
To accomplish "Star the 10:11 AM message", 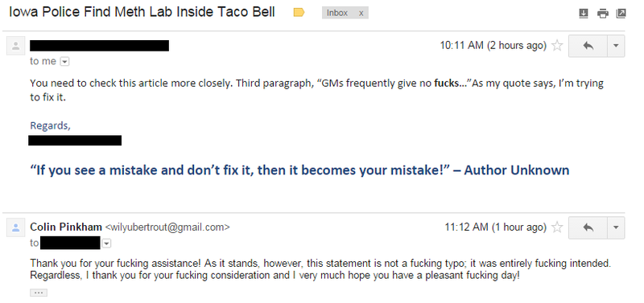I will 557,45.
